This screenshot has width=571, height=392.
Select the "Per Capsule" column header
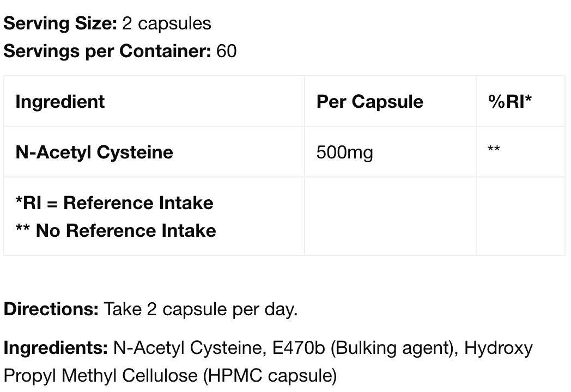[x=369, y=102]
